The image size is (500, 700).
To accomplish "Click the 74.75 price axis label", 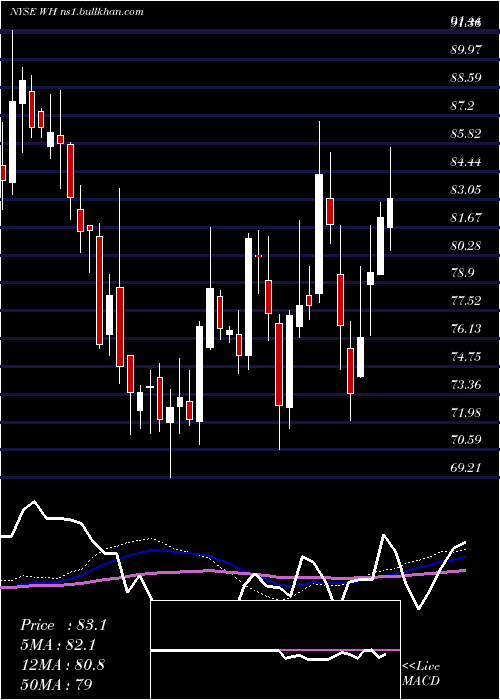I will 466,357.
